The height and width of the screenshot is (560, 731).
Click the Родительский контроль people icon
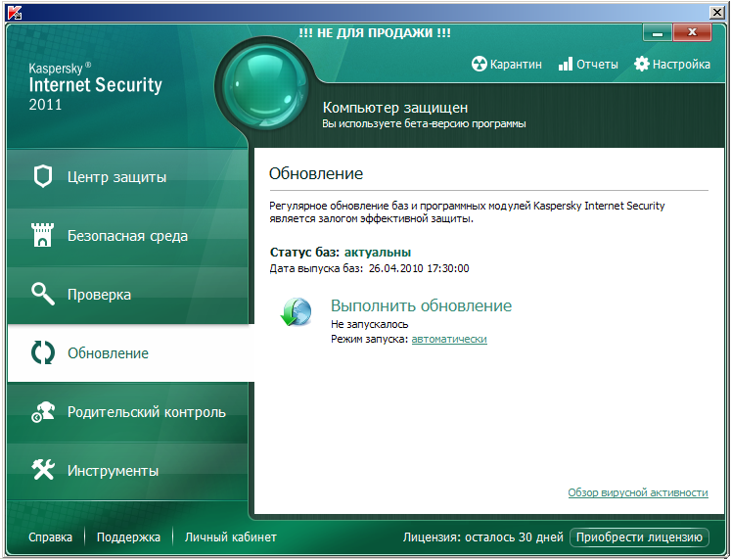(x=43, y=412)
